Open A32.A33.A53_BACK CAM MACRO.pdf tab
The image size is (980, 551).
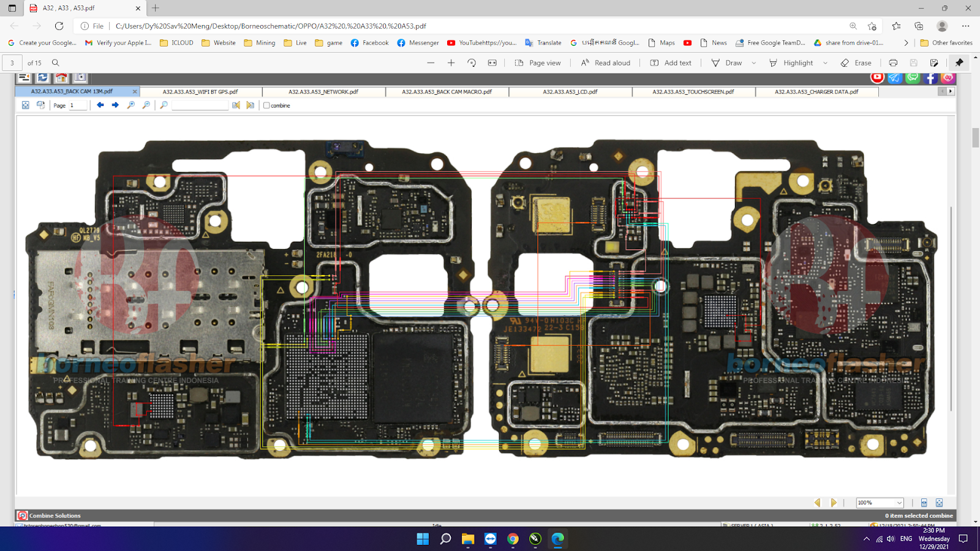coord(447,92)
